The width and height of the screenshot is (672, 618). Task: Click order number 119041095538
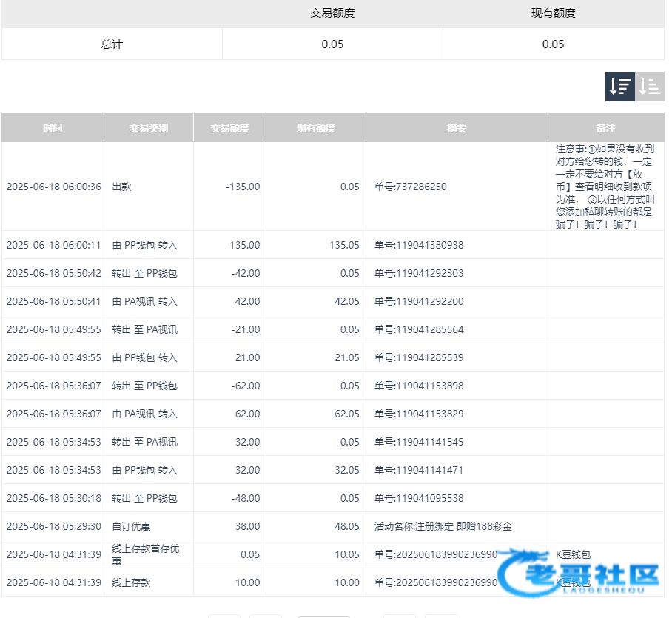pyautogui.click(x=419, y=498)
